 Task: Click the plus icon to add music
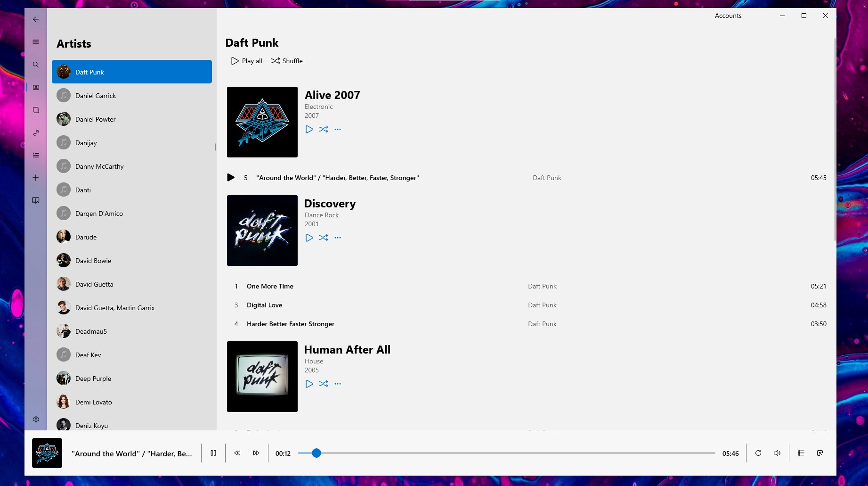click(x=36, y=178)
